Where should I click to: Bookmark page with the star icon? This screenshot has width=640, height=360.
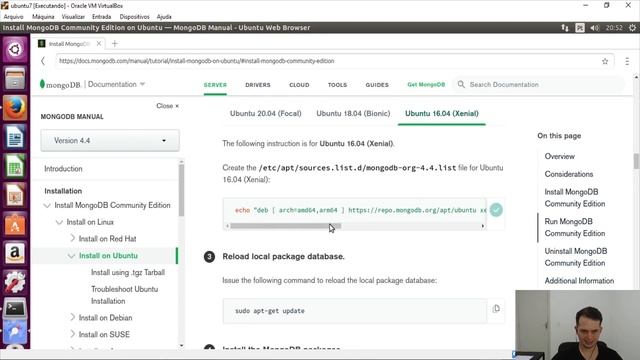pos(605,61)
